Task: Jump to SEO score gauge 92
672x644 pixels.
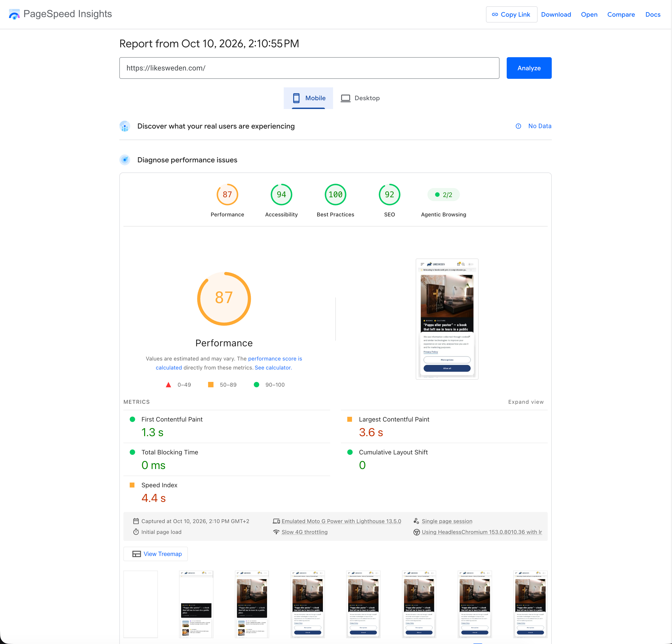Action: pos(389,194)
